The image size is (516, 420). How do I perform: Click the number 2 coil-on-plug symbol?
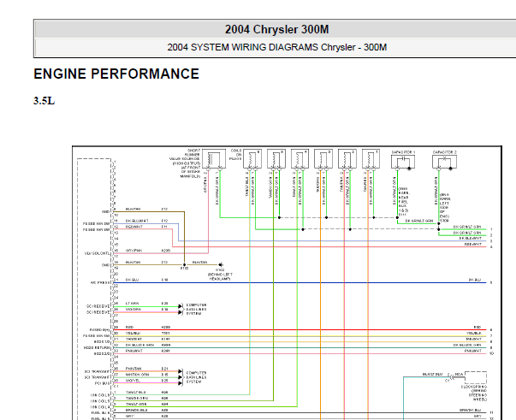click(347, 159)
